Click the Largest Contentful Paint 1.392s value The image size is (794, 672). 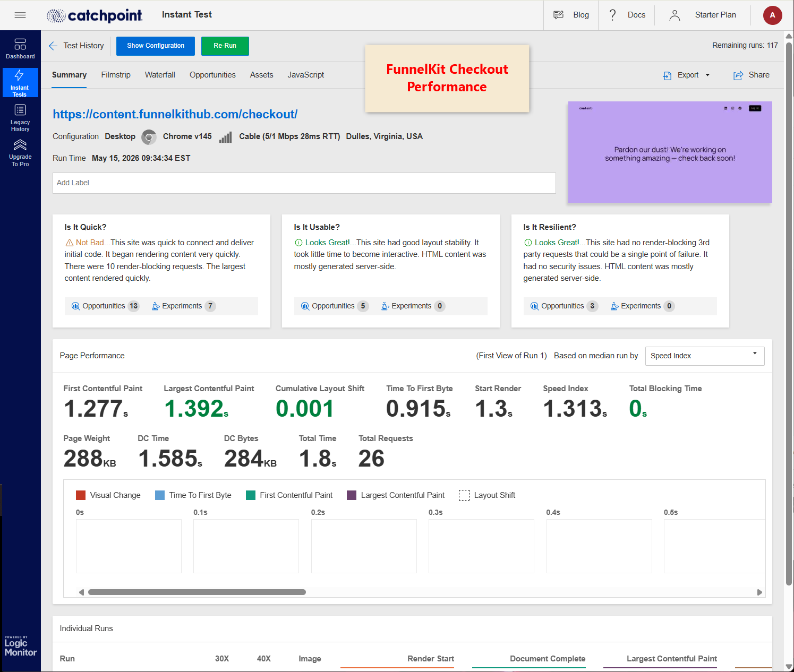(197, 409)
